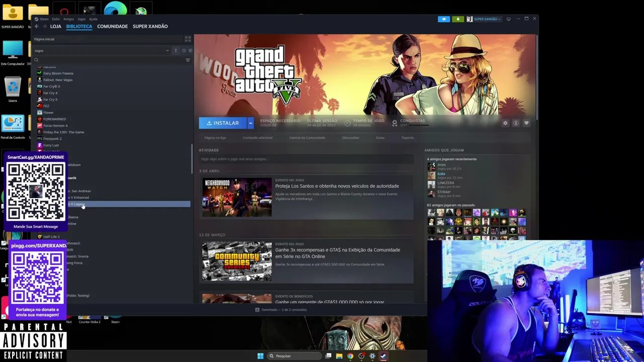Expand the Jogos category dropdown

[x=167, y=50]
